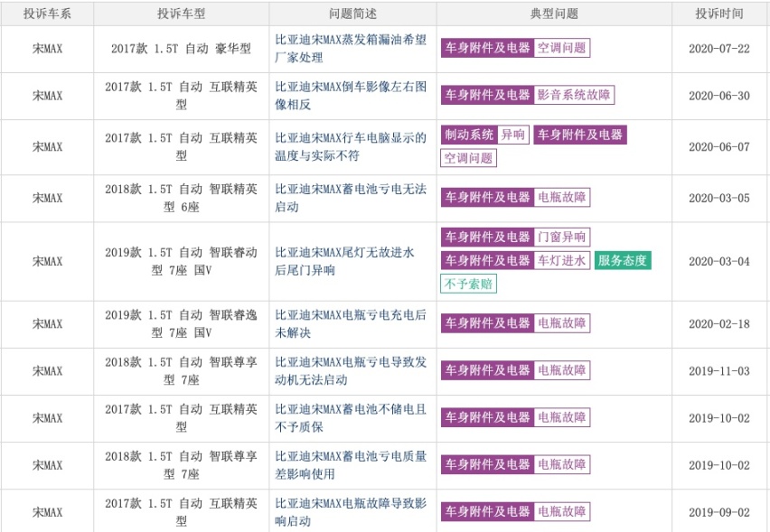Click 车身附件及电器 tag in the 2020-07-22 row
770x532 pixels.
(x=487, y=48)
